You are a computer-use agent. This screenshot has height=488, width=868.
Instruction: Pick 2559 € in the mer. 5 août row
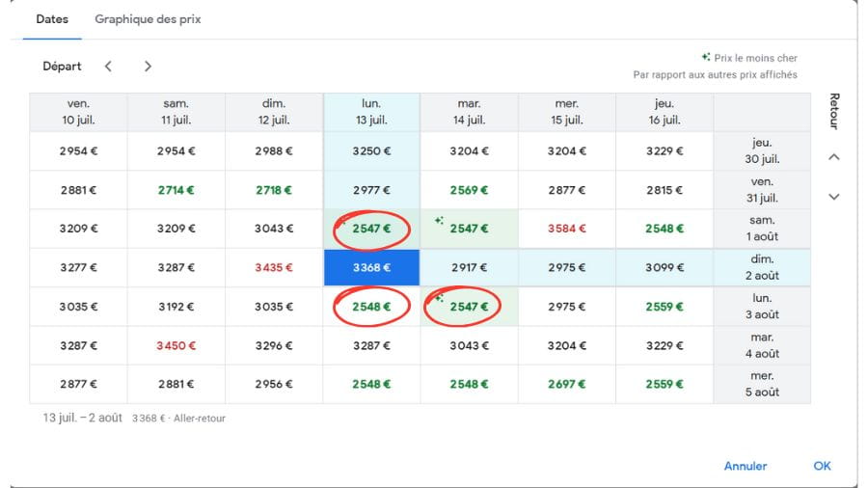[665, 384]
